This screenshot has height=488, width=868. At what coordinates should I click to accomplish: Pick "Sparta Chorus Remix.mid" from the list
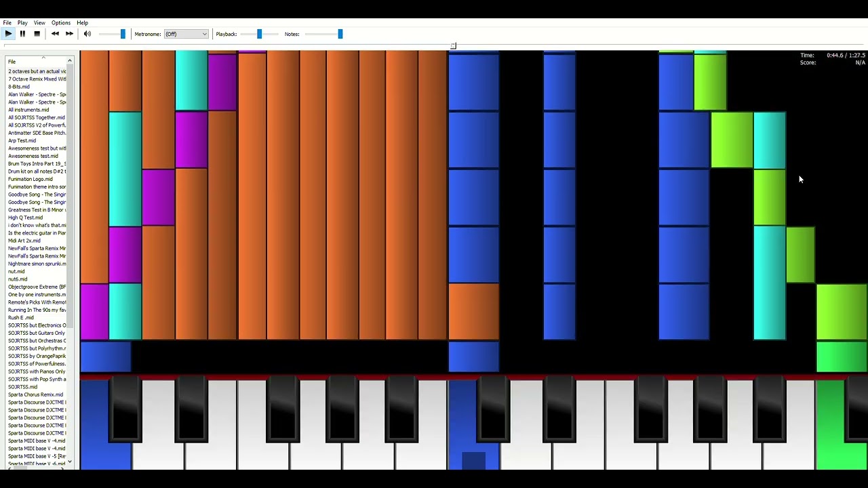(35, 394)
